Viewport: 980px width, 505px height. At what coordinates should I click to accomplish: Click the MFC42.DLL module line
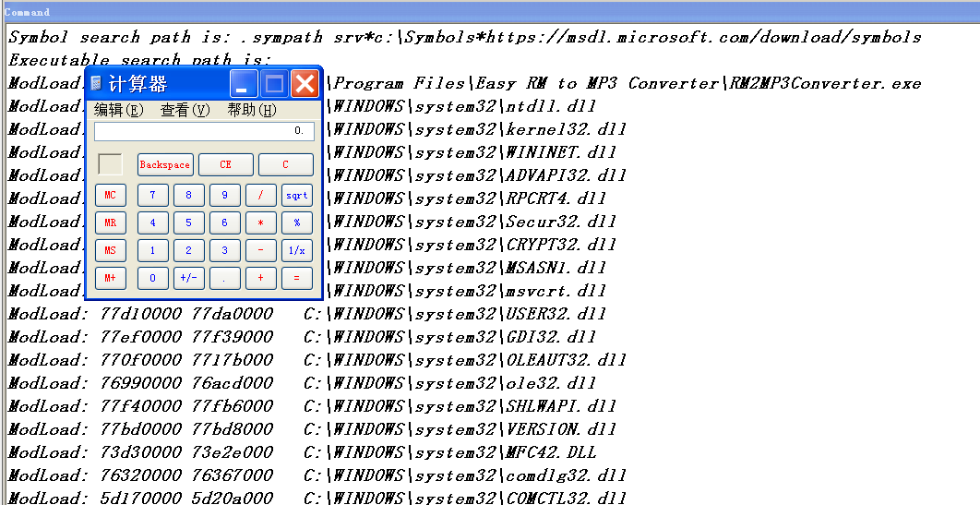[x=302, y=452]
